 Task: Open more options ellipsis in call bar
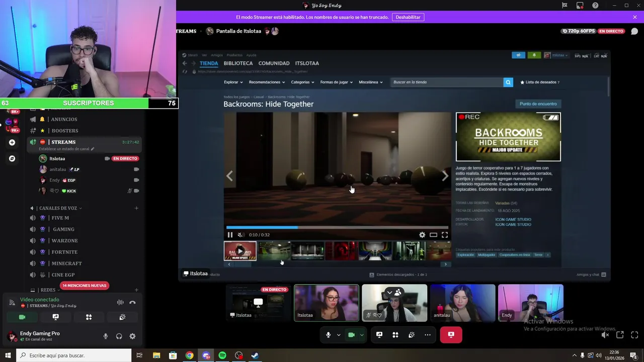click(428, 335)
